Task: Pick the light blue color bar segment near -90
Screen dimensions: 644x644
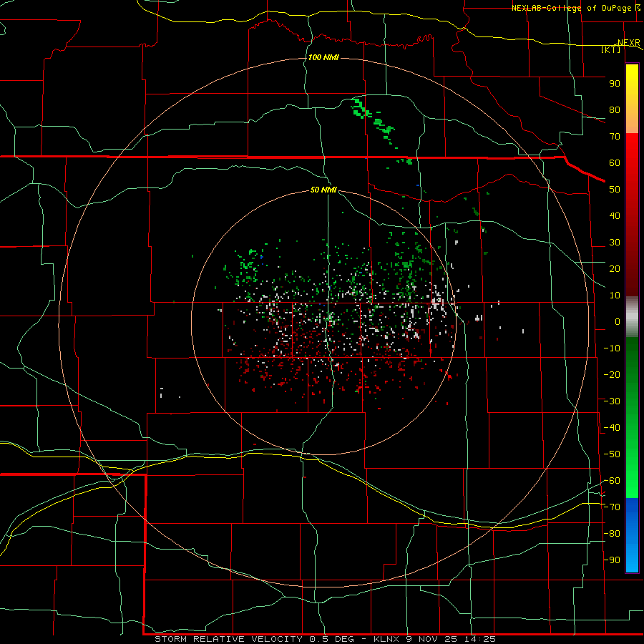Action: pos(632,559)
